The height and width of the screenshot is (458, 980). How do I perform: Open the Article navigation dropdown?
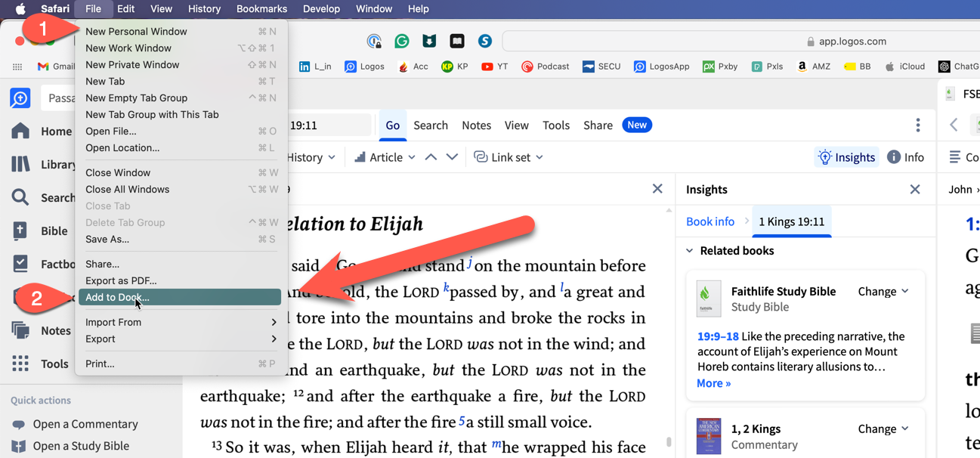coord(385,157)
